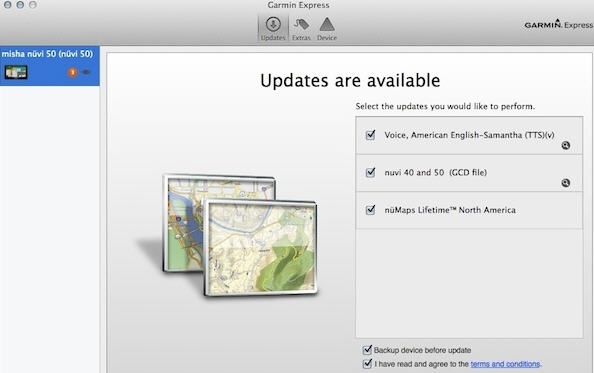The image size is (594, 373).
Task: Open the Device toolbar tab
Action: click(x=327, y=29)
